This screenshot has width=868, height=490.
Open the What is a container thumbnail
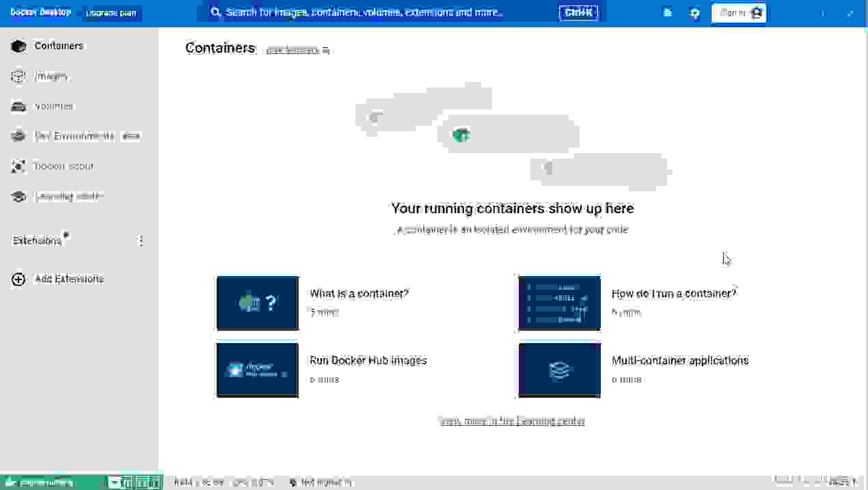coord(258,303)
